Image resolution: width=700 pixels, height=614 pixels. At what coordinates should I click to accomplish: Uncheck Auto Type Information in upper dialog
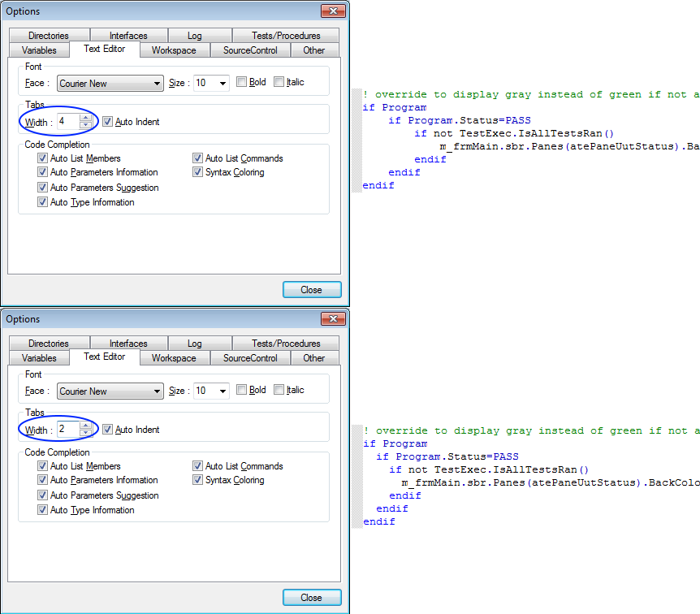click(42, 202)
